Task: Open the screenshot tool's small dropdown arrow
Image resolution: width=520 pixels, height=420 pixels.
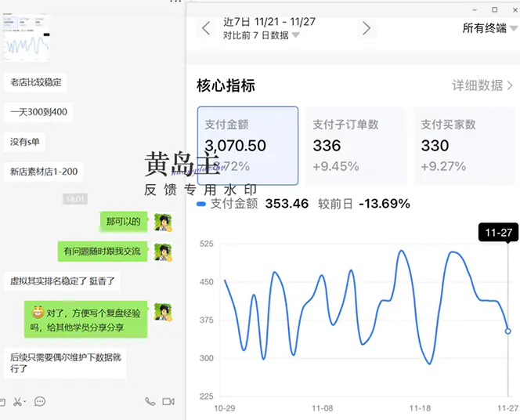Action: (x=25, y=402)
